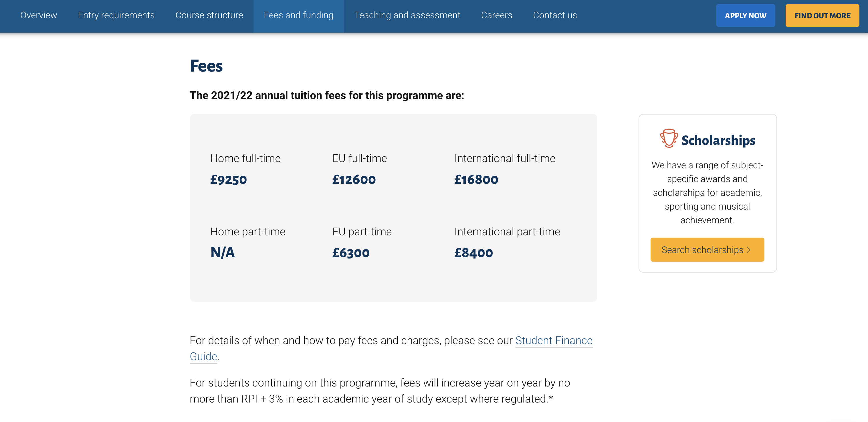Click the FIND OUT MORE button

[x=822, y=15]
